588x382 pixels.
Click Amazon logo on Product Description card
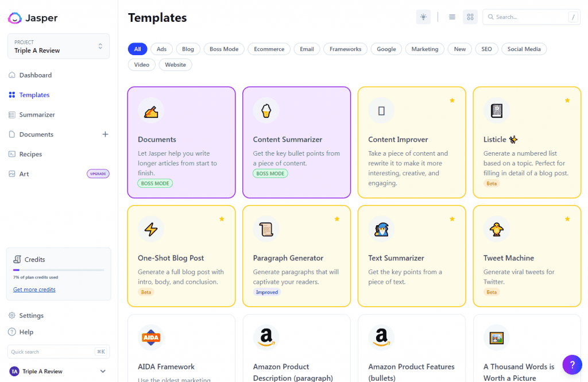pyautogui.click(x=266, y=337)
